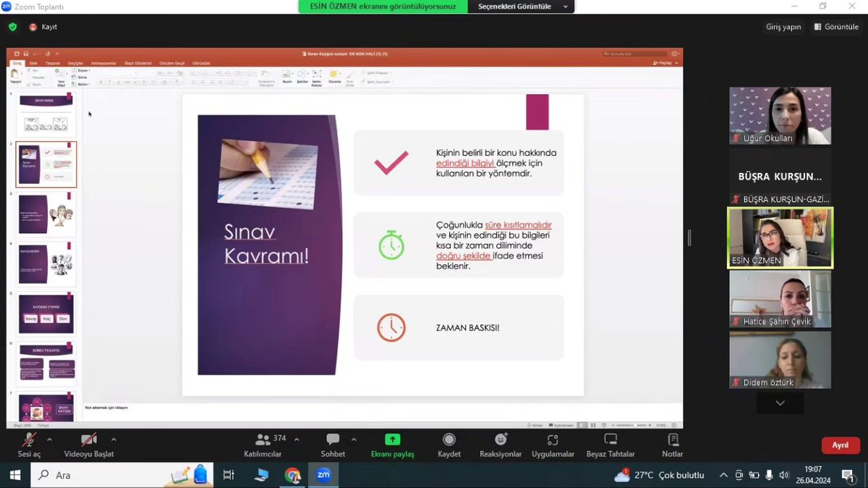The image size is (868, 488).
Task: Open the Notlar notes panel
Action: (x=673, y=445)
